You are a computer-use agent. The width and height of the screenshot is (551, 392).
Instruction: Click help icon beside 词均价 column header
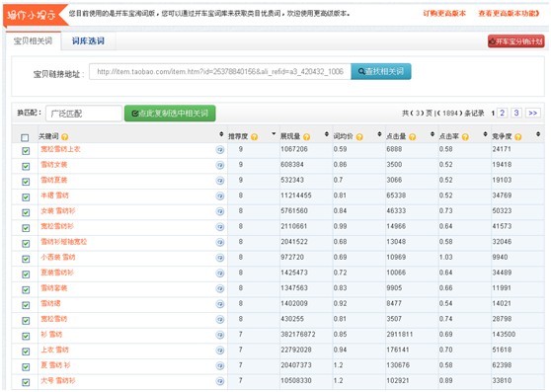point(359,136)
